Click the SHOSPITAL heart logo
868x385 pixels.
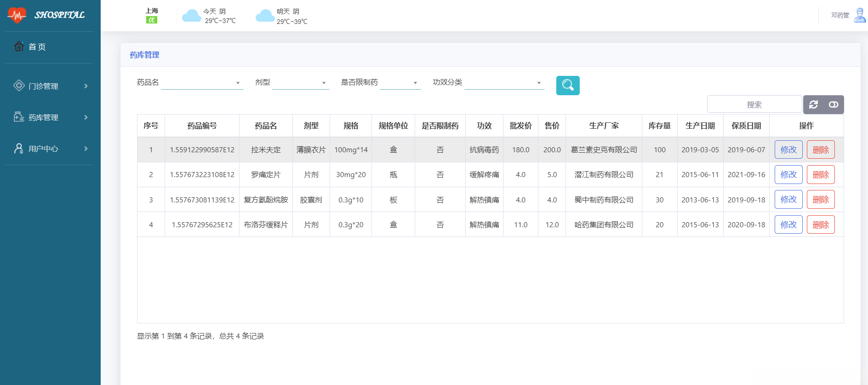point(17,15)
